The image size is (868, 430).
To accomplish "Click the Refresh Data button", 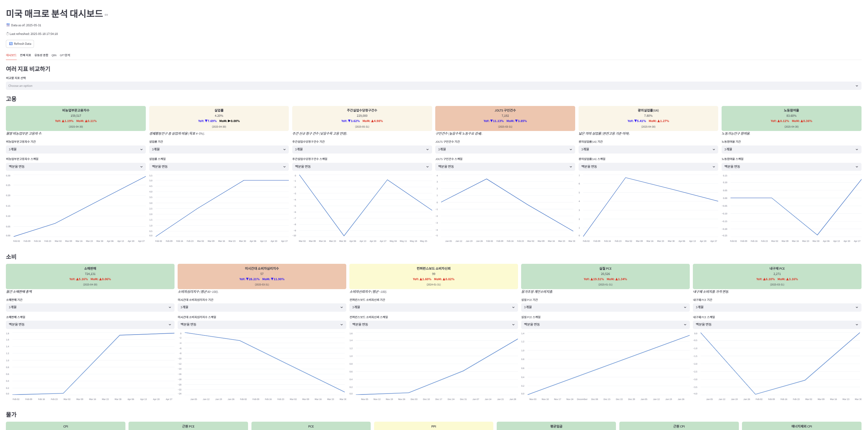I will point(20,44).
